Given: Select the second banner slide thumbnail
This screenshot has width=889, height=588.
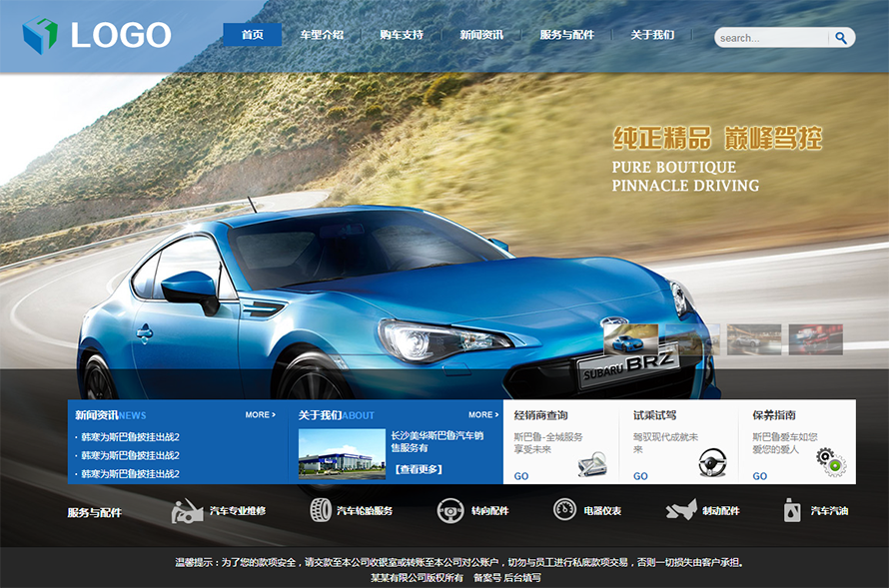Looking at the screenshot, I should click(x=693, y=339).
